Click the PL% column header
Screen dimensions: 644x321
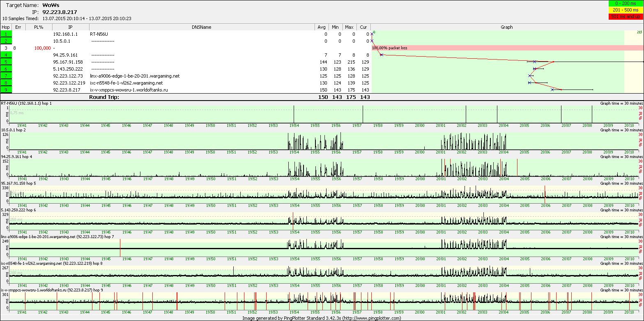(39, 27)
